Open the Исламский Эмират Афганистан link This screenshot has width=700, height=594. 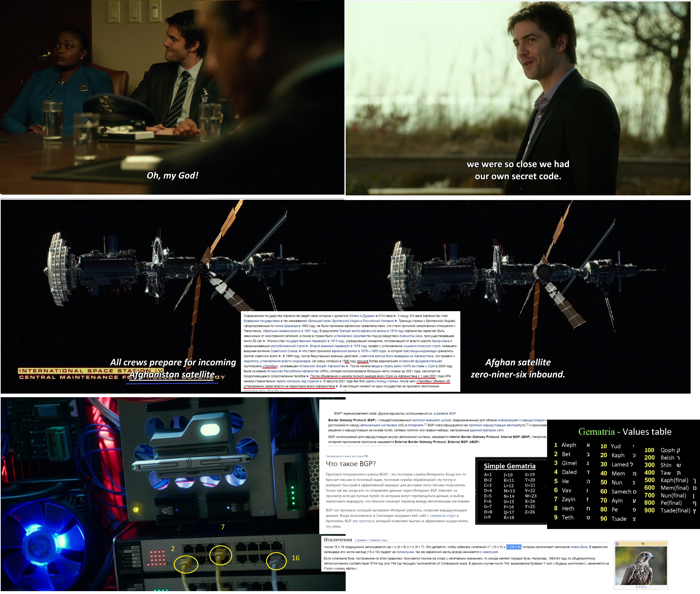pyautogui.click(x=322, y=366)
